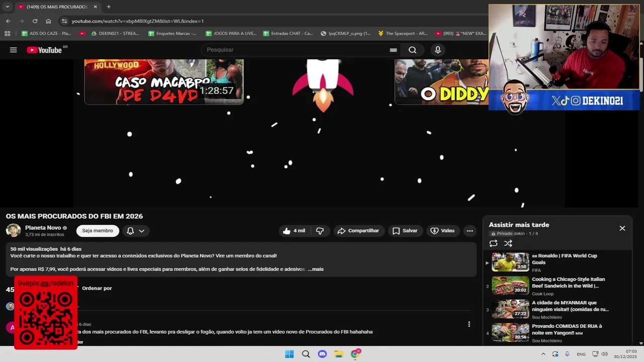Open Windows taskbar search
This screenshot has height=362, width=644.
coord(306,354)
